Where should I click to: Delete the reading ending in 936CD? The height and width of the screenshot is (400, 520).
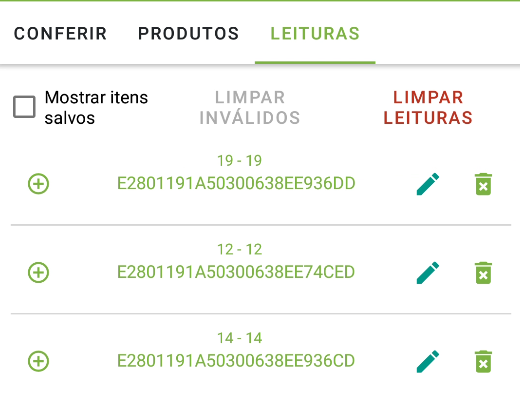[x=483, y=361]
